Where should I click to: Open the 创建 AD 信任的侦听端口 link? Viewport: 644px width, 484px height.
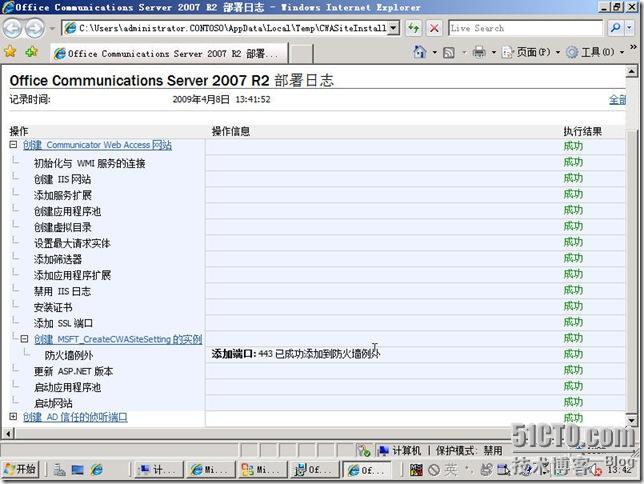pos(75,417)
